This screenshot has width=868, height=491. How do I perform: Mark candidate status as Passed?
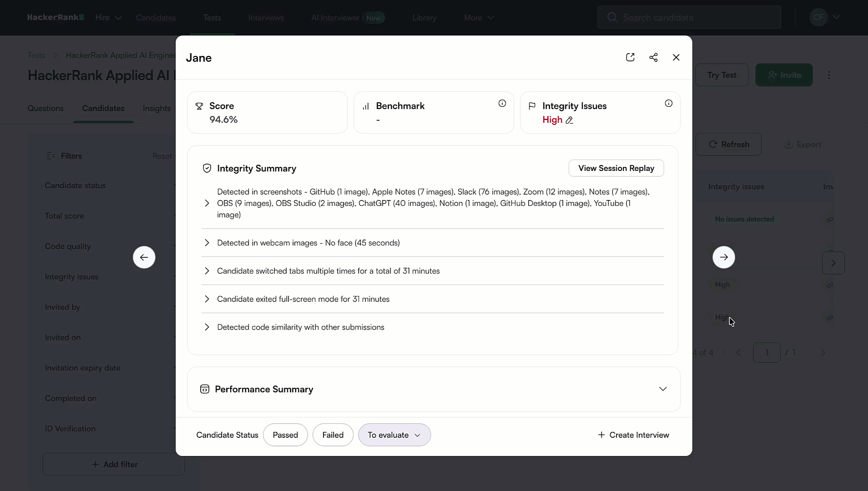285,435
